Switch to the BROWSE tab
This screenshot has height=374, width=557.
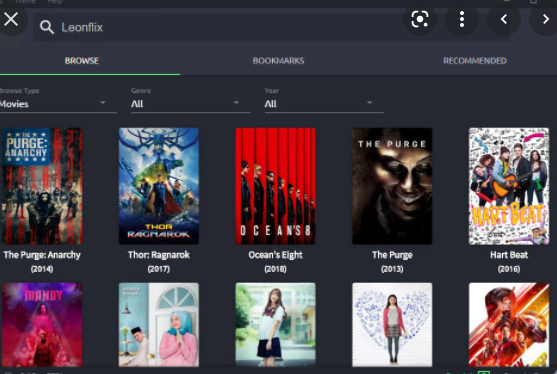pyautogui.click(x=82, y=61)
